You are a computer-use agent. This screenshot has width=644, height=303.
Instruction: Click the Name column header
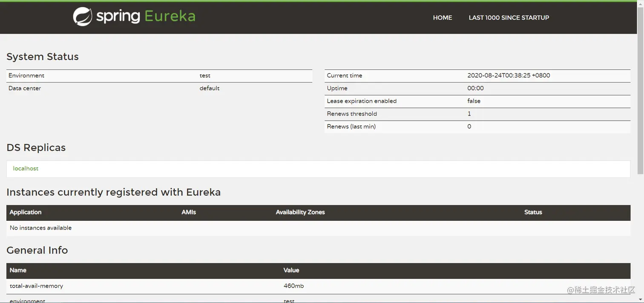pos(18,270)
